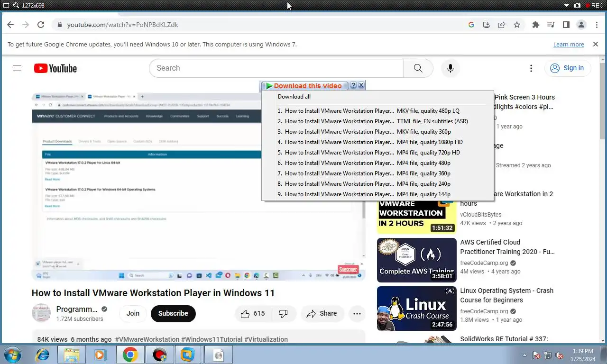
Task: Open Chrome three-dot menu
Action: point(597,25)
